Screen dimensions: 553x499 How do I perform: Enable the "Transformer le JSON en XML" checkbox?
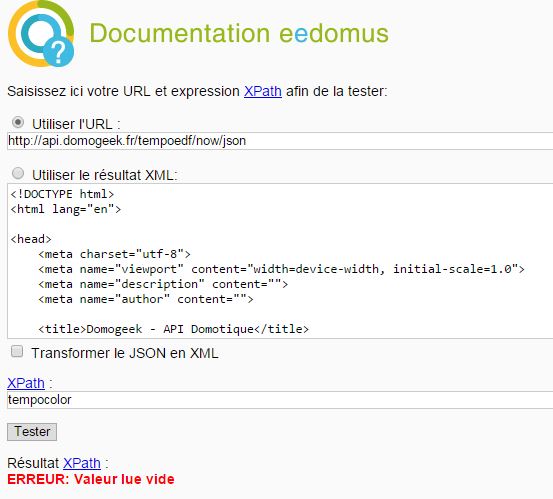click(x=17, y=351)
